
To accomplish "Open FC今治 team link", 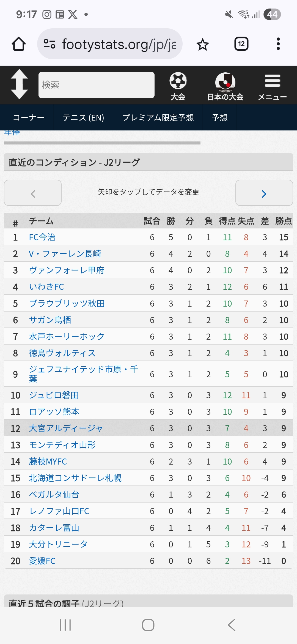I will 42,237.
